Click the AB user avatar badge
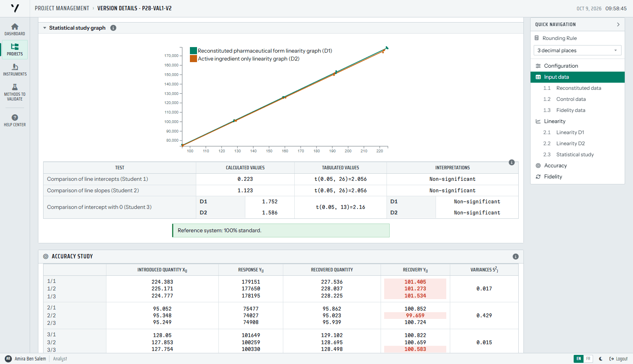This screenshot has height=364, width=633. tap(8, 358)
